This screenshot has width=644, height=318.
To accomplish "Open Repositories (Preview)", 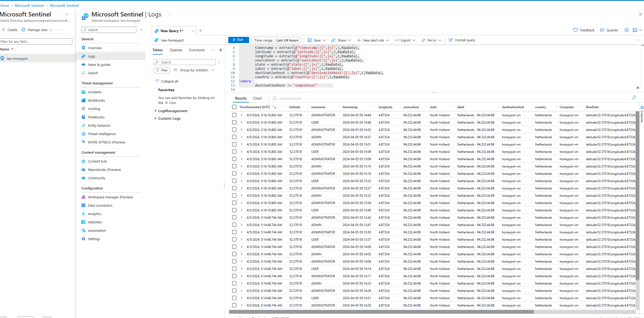I will (104, 170).
